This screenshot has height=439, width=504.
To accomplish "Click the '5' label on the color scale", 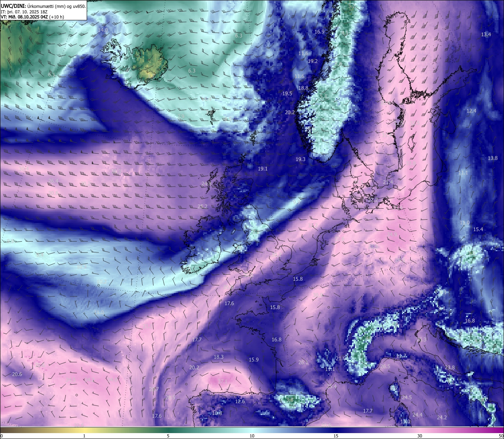I will pos(168,436).
